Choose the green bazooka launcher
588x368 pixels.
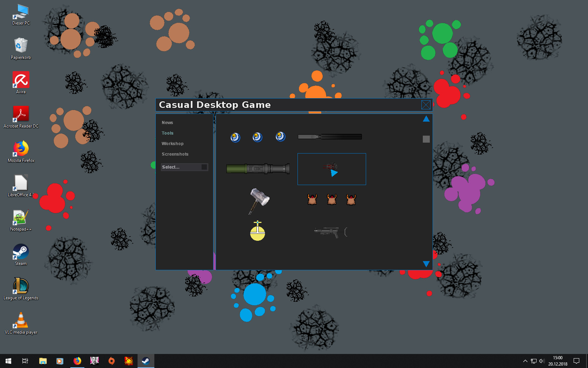pos(258,169)
